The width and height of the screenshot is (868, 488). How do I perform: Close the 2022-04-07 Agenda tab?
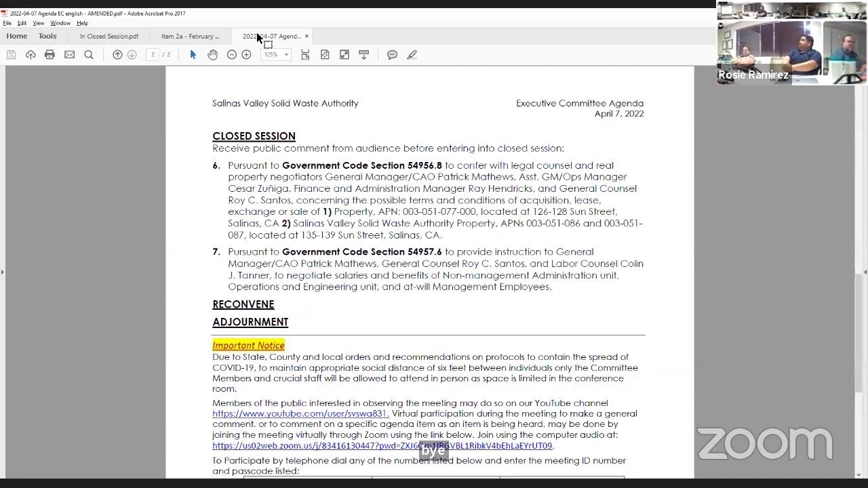307,37
